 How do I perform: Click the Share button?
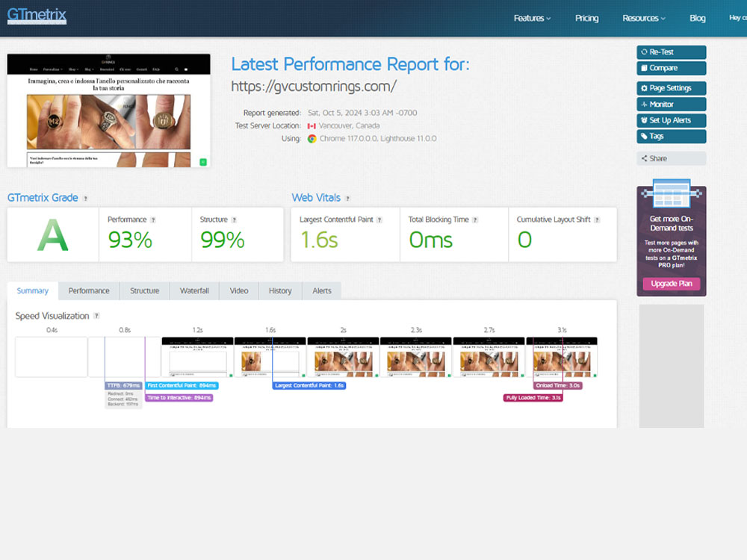pyautogui.click(x=672, y=158)
